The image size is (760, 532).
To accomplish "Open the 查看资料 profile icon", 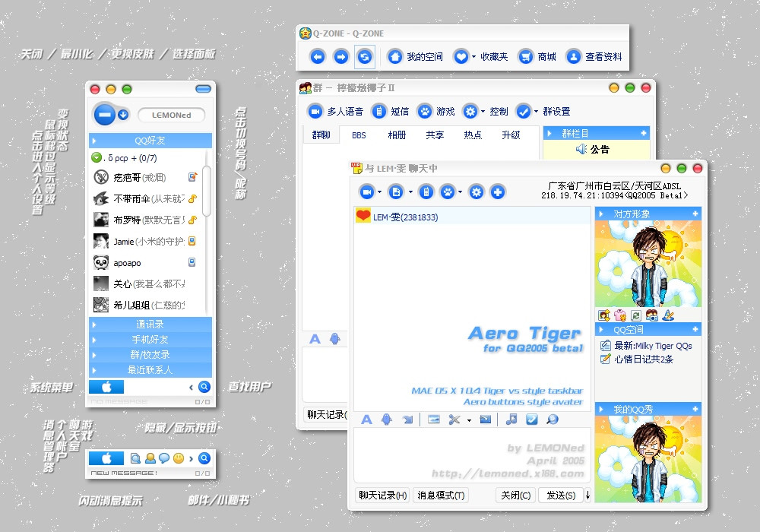I will pyautogui.click(x=573, y=57).
